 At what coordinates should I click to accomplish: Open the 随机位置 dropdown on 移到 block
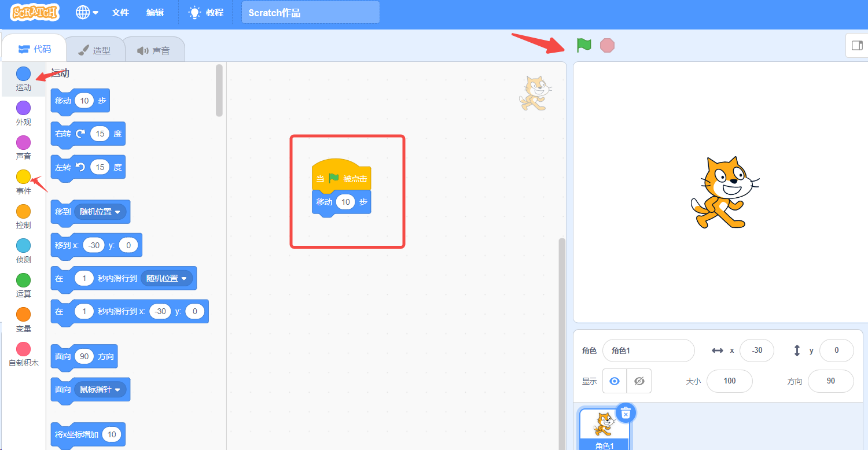[x=100, y=212]
